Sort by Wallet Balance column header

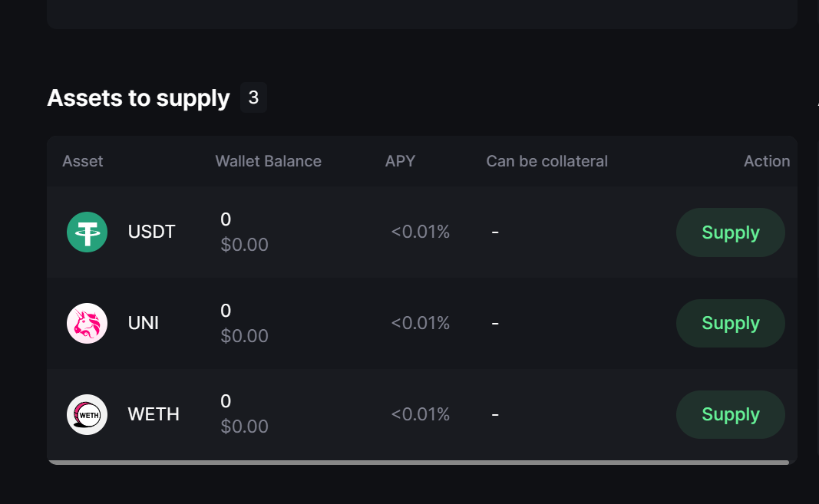click(268, 161)
